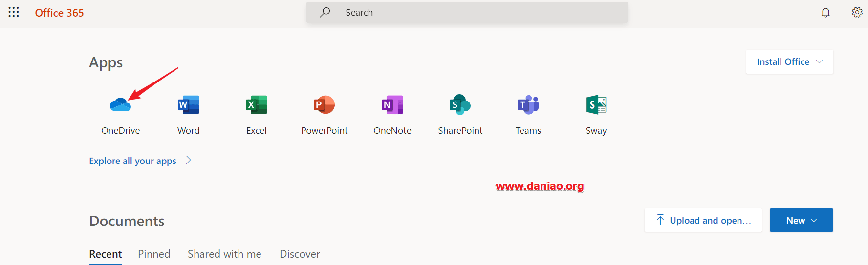Click the PowerPoint label text
The height and width of the screenshot is (265, 868).
(324, 131)
